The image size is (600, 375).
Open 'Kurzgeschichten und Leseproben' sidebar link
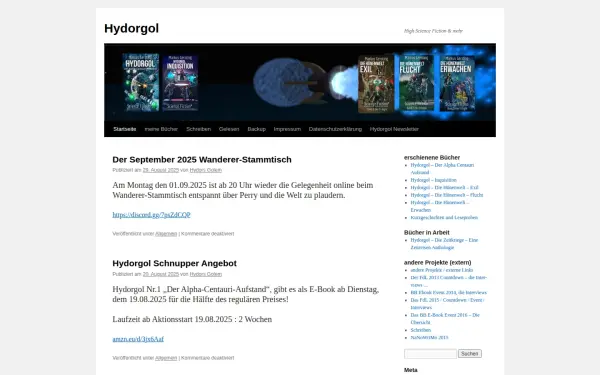pos(444,217)
